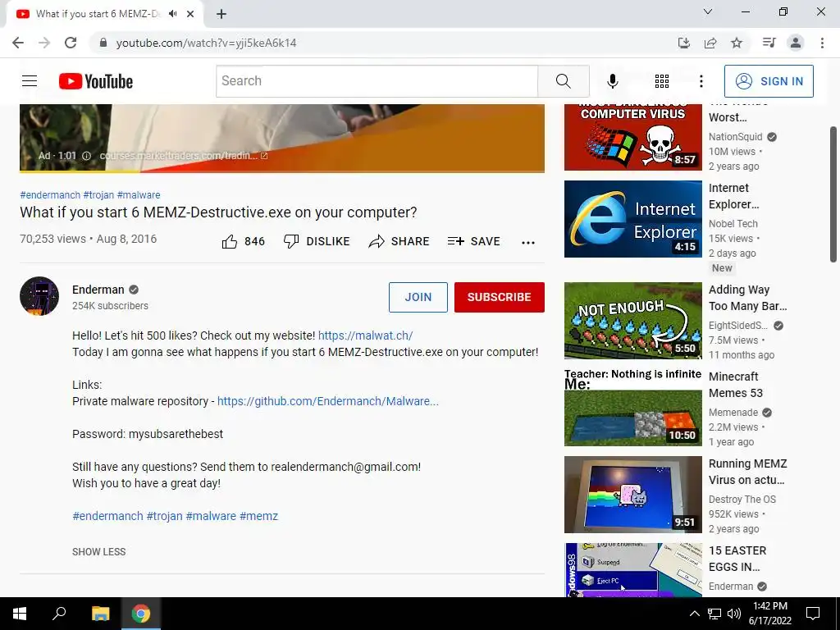Subscribe to Enderman channel

(500, 297)
